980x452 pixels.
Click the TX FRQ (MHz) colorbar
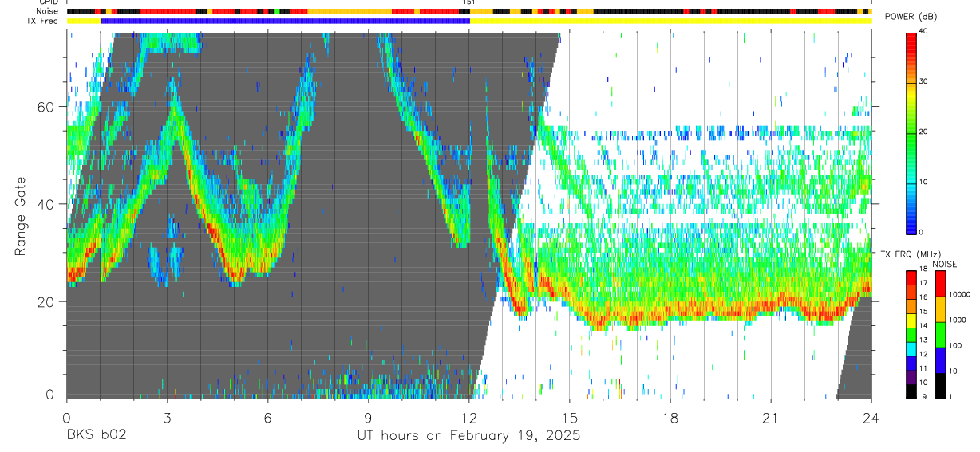click(x=911, y=335)
